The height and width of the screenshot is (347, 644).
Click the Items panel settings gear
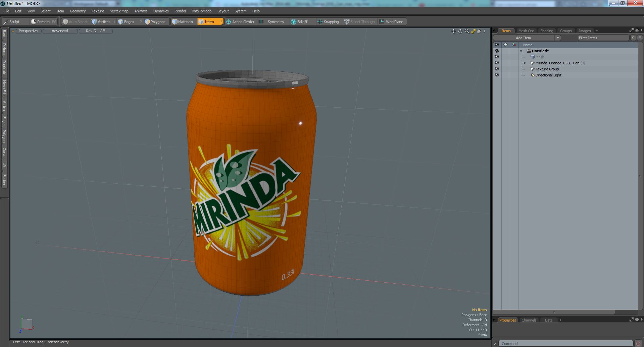pos(637,31)
